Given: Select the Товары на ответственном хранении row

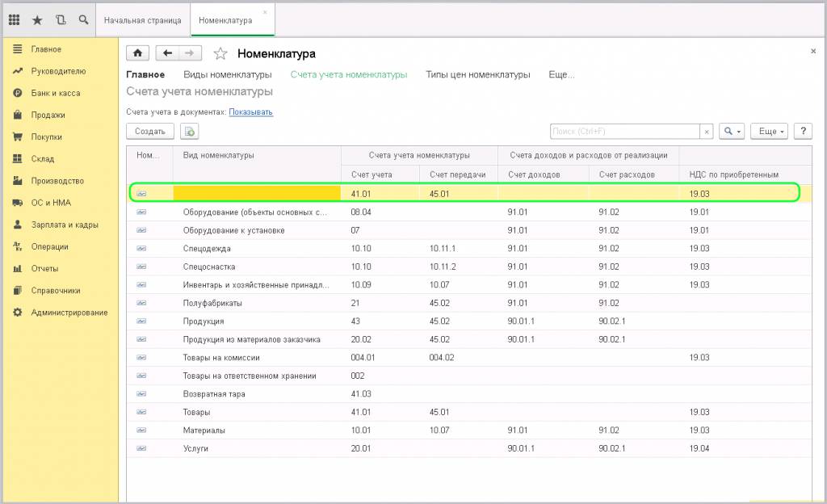Looking at the screenshot, I should [x=469, y=376].
